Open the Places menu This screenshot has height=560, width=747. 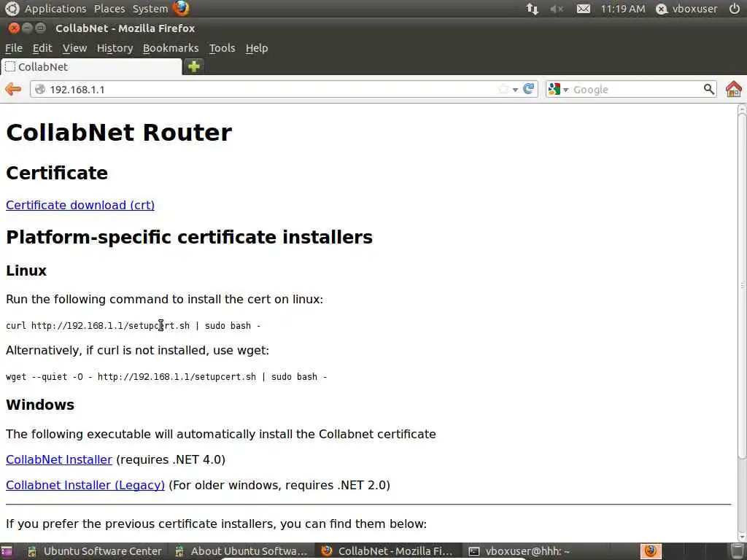coord(109,9)
